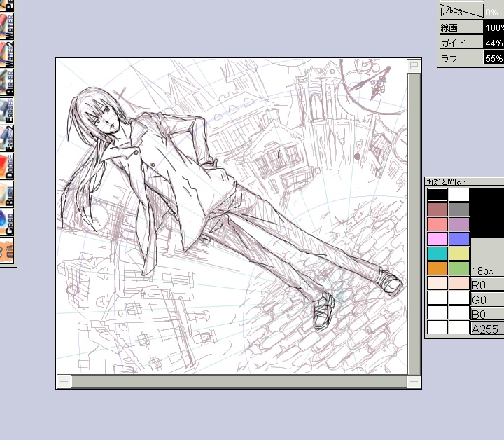This screenshot has height=440, width=504.
Task: Click the R0 red value slider
Action: click(487, 284)
